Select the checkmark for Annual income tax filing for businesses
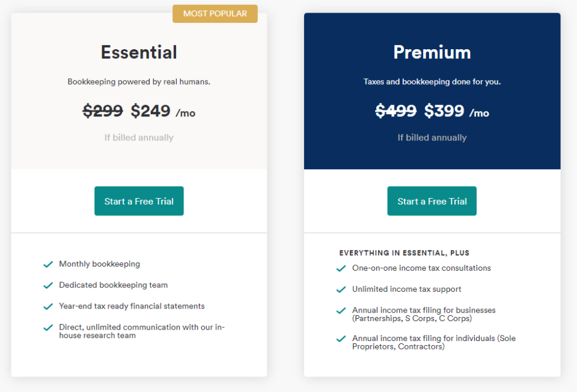577x392 pixels. tap(341, 311)
